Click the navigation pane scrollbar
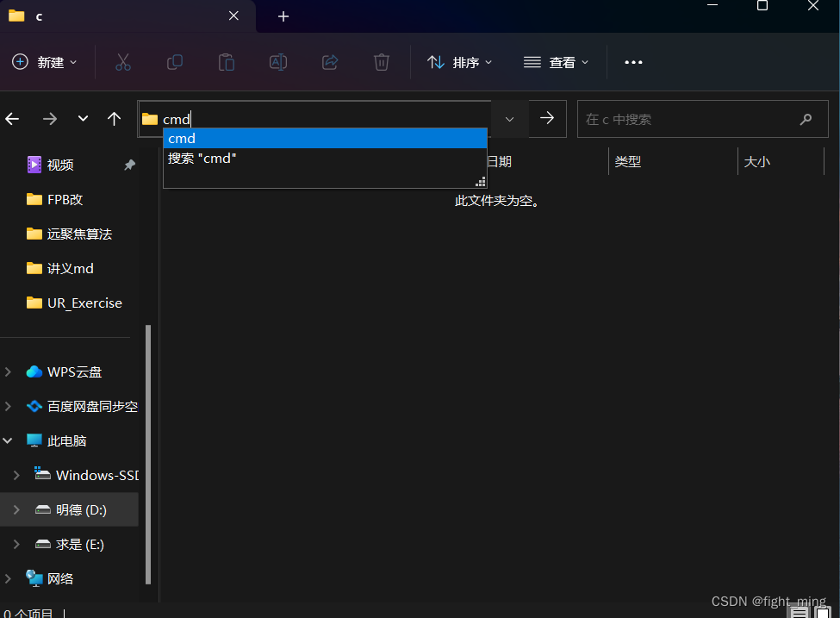Viewport: 840px width, 618px height. coord(148,454)
